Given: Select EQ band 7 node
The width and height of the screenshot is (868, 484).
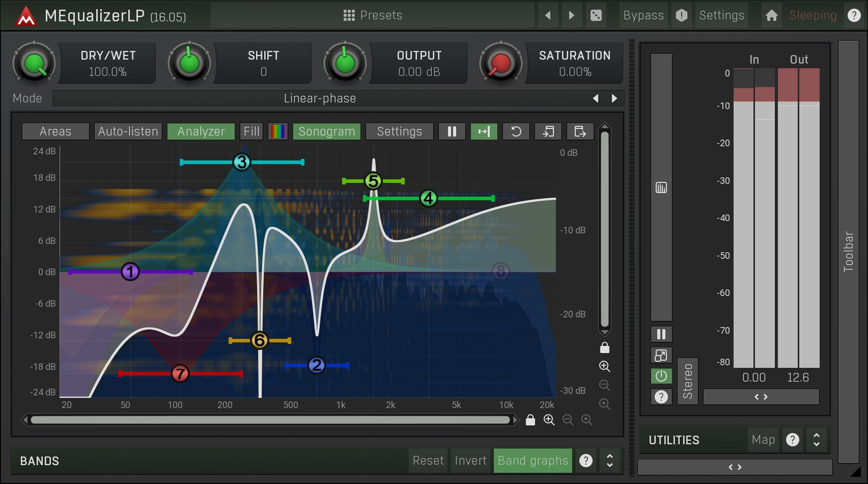Looking at the screenshot, I should (180, 373).
